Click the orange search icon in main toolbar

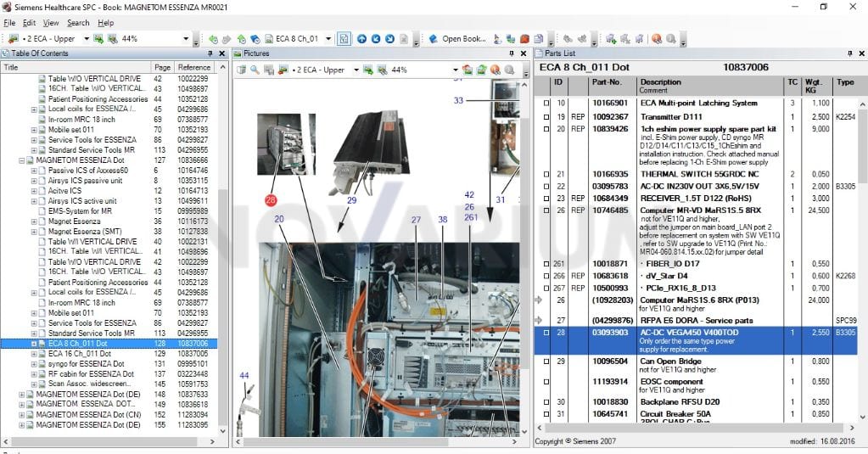[657, 39]
